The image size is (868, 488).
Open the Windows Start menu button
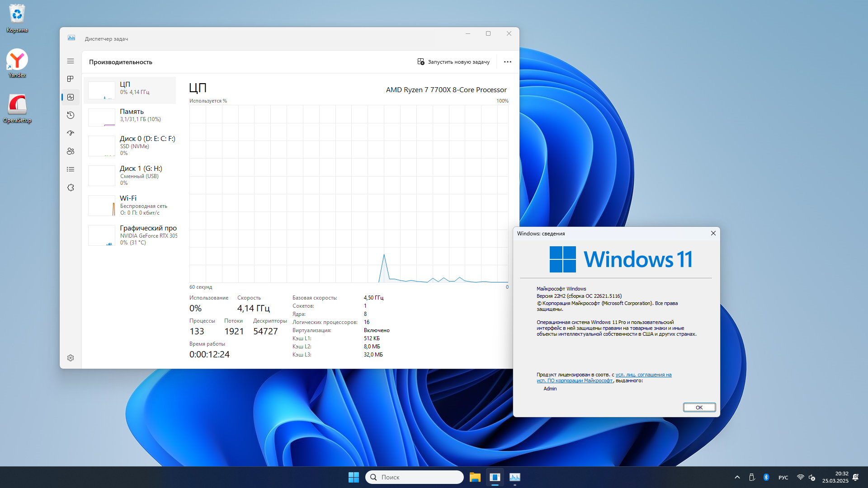point(354,477)
